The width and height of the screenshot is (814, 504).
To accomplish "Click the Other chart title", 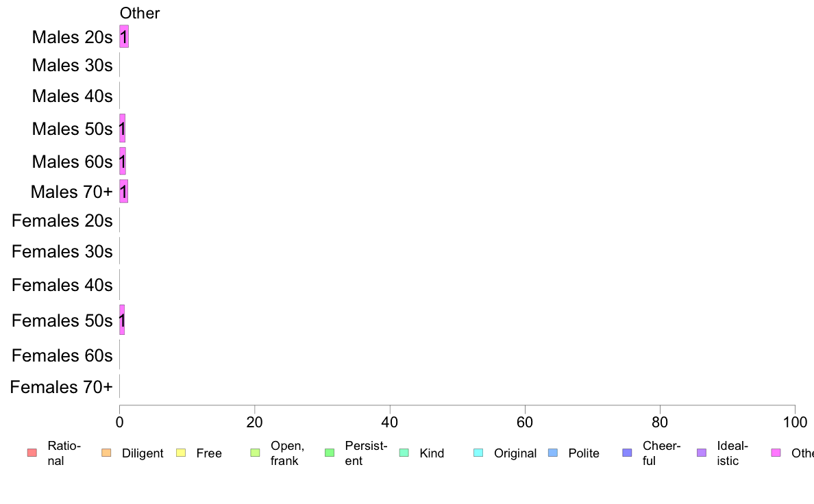I will 140,13.
